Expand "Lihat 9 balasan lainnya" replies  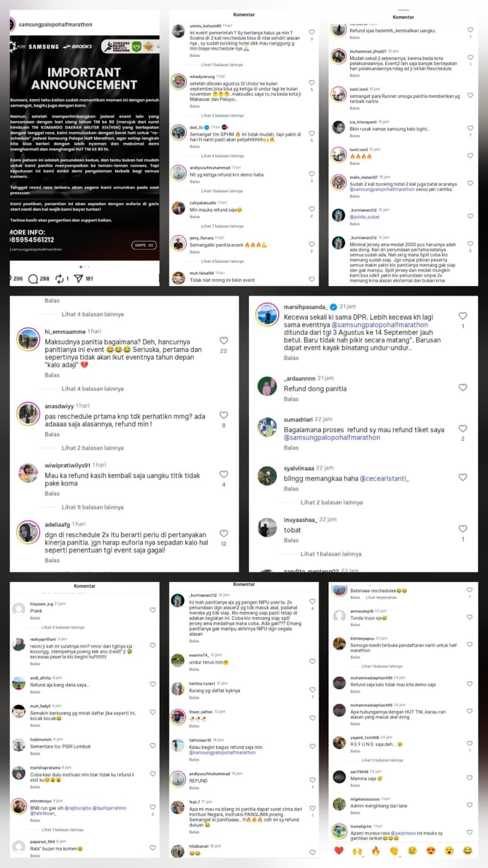[92, 507]
